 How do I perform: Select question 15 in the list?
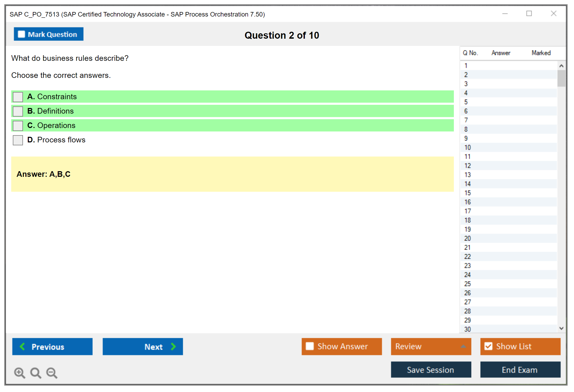[x=467, y=193]
